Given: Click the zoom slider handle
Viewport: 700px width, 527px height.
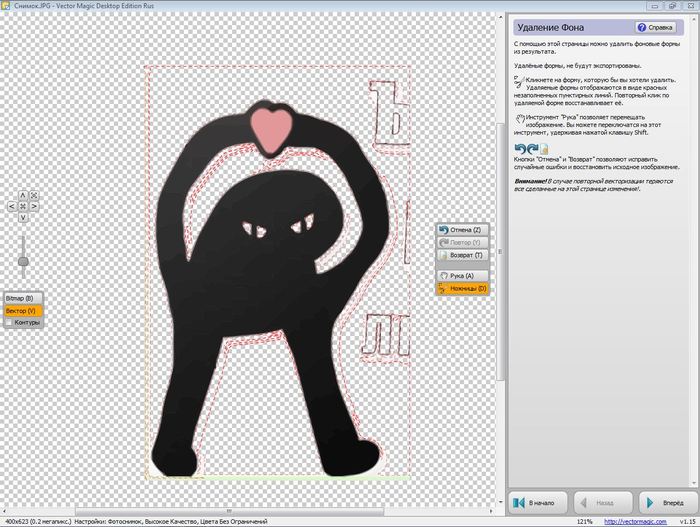Looking at the screenshot, I should coord(23,262).
